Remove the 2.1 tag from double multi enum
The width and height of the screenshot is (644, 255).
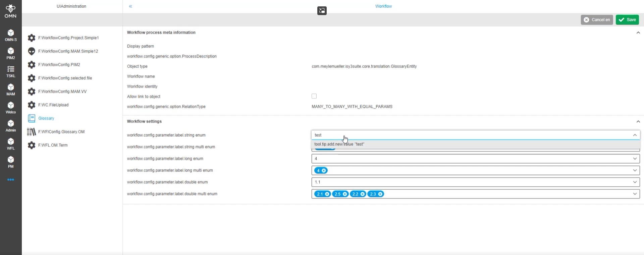327,194
